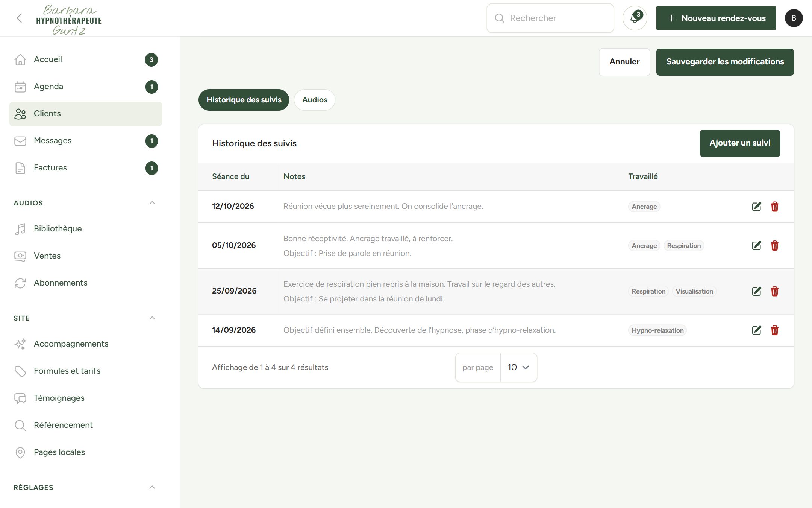Edit the 25/09/2026 session entry
The width and height of the screenshot is (812, 508).
(756, 291)
